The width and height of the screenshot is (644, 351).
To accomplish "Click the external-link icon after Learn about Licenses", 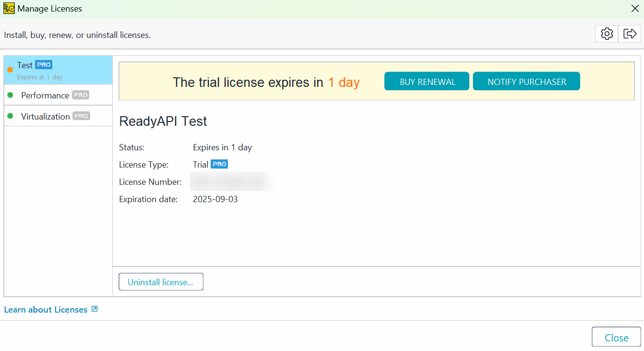I will click(95, 309).
